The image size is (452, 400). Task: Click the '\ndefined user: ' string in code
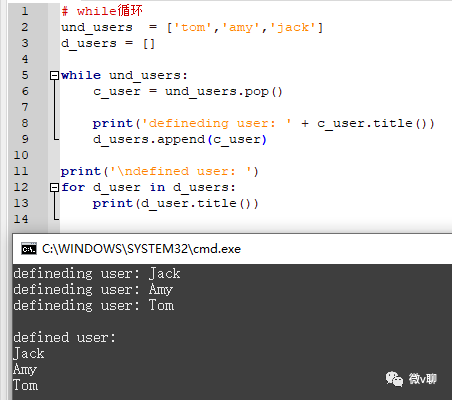pos(180,171)
